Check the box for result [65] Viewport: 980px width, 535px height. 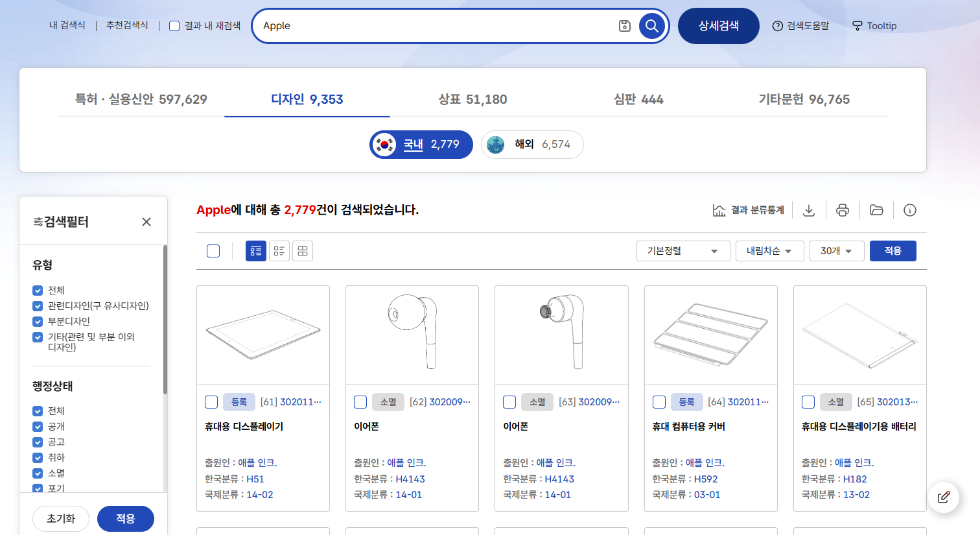[x=808, y=402]
